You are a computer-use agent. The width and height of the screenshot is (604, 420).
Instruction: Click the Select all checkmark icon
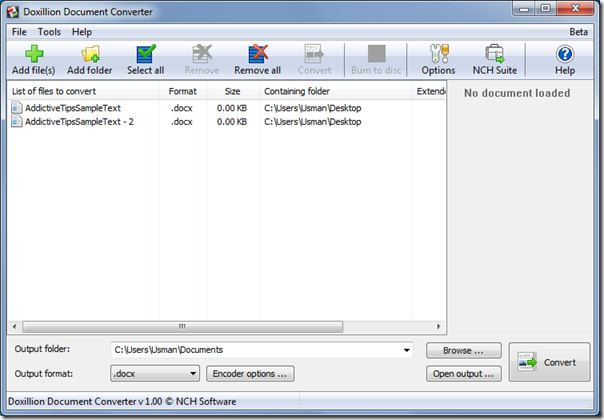point(146,54)
